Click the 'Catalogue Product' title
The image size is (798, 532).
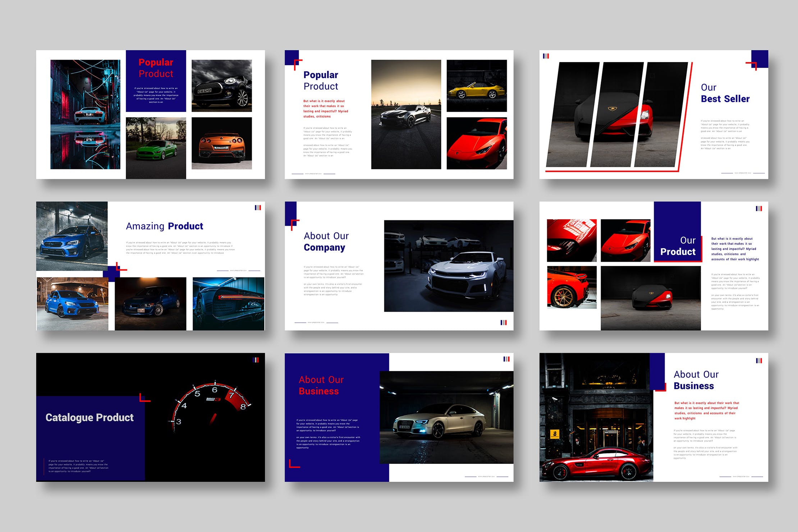(90, 417)
